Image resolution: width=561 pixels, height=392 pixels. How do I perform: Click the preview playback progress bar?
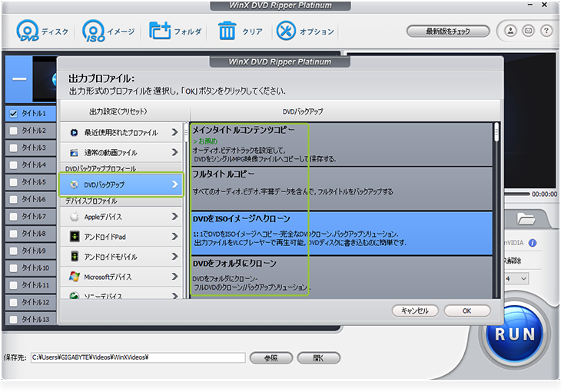516,194
